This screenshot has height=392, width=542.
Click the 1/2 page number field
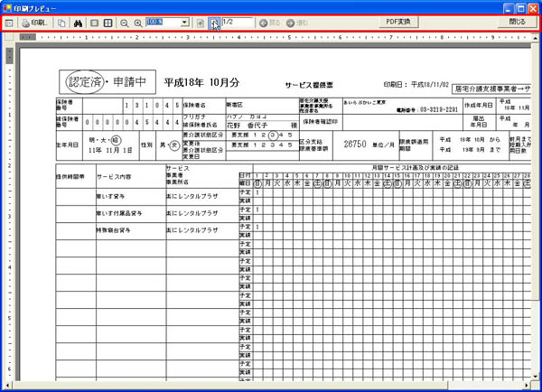tap(238, 22)
